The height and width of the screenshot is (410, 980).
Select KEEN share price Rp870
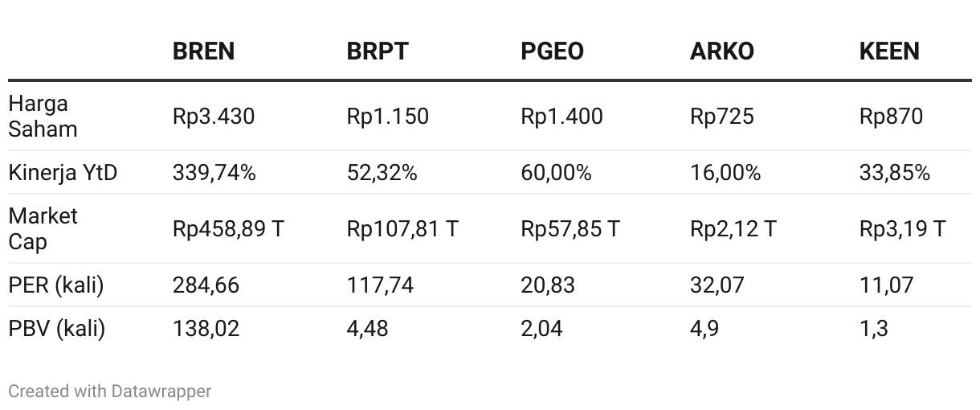891,117
